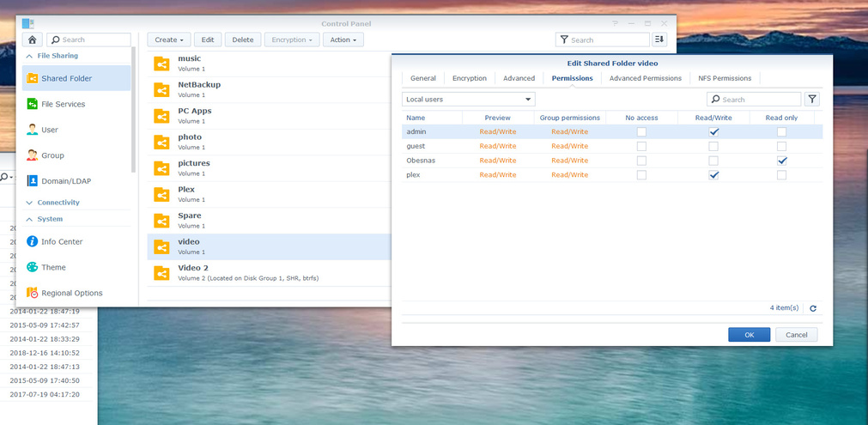Select the video shared folder row
Screen dimensions: 868x425
(269, 246)
